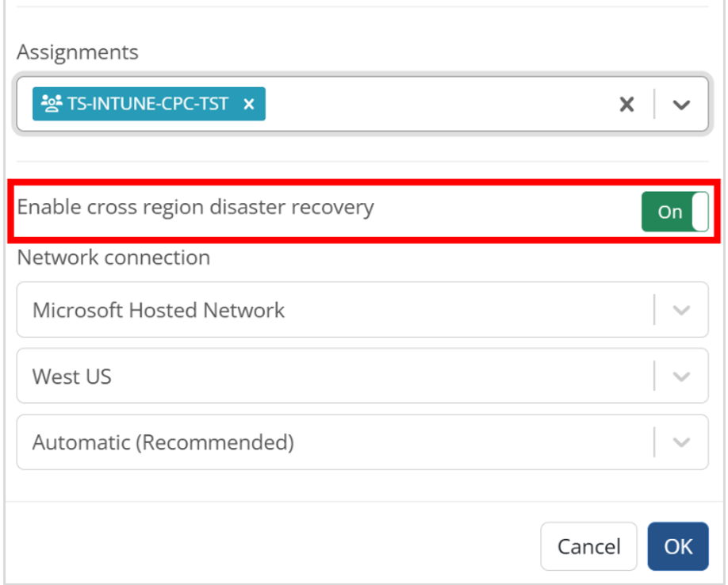Click the white knob of the toggle
728x585 pixels.
[699, 212]
